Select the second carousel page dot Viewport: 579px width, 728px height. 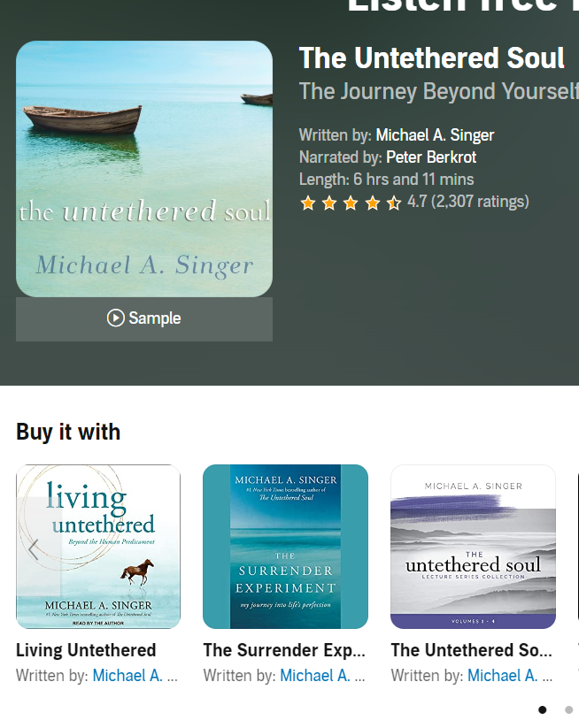point(568,710)
